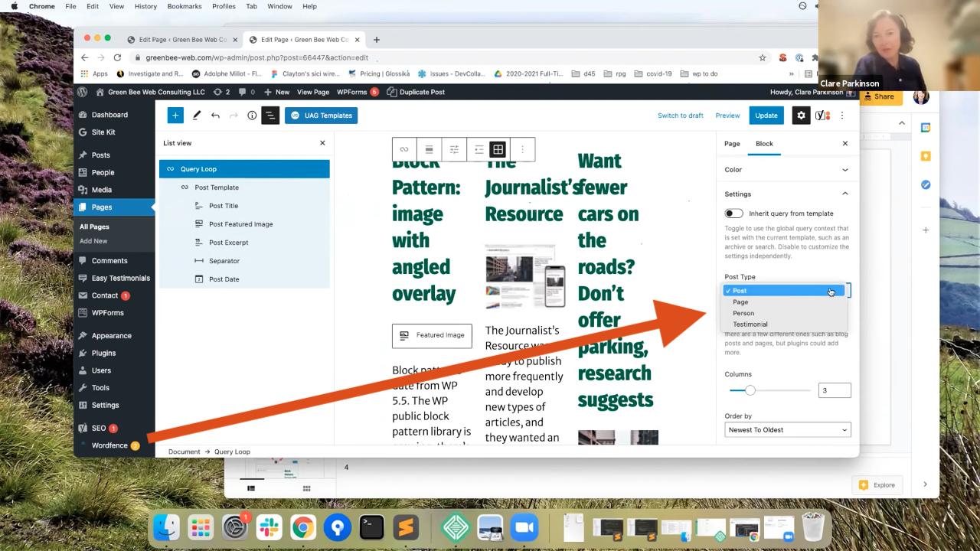Open WPForms from the admin sidebar

click(x=109, y=312)
